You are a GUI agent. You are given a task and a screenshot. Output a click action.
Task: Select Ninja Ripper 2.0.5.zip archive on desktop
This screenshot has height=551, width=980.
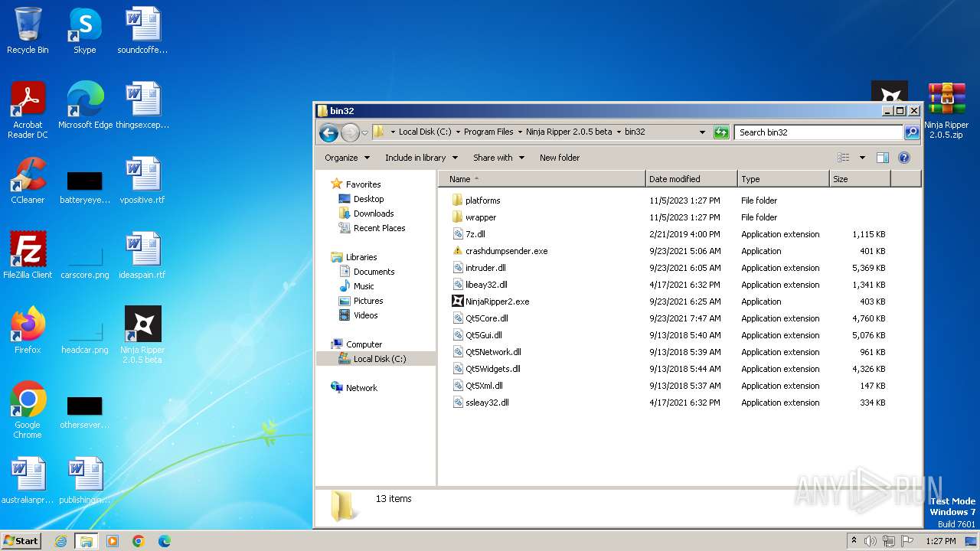[946, 110]
